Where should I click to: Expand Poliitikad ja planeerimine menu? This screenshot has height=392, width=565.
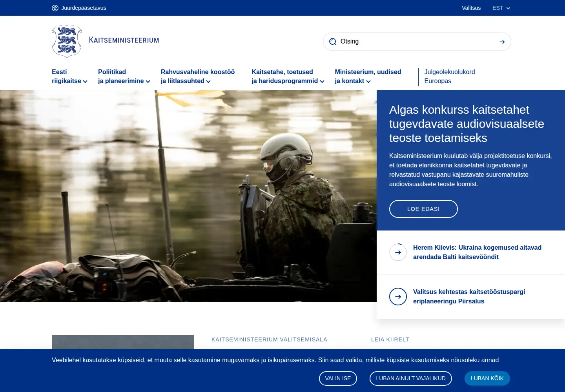124,76
